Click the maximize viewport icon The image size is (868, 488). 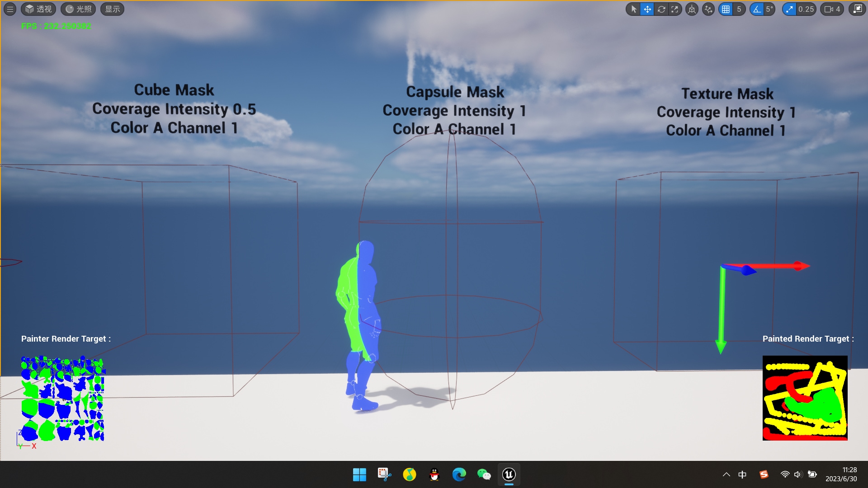[857, 9]
